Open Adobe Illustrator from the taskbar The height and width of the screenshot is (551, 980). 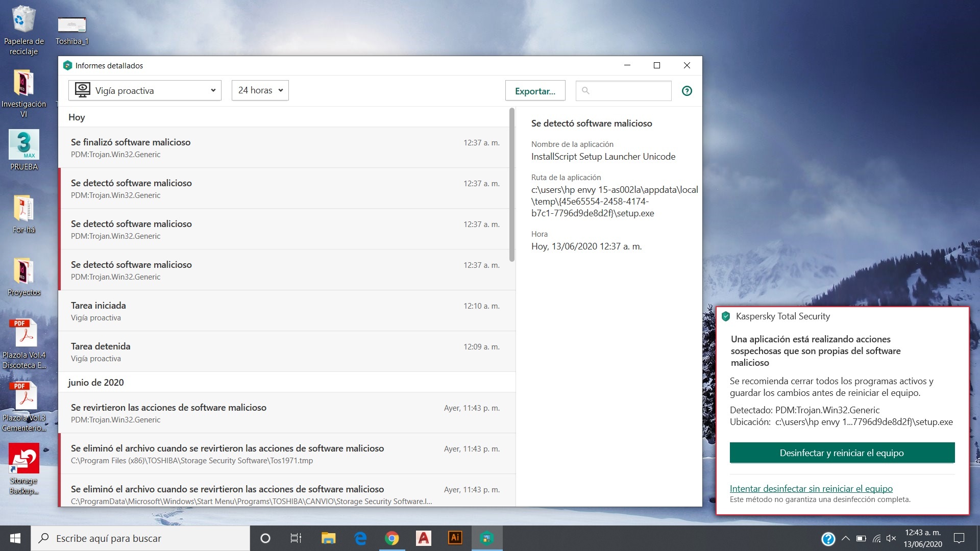[x=455, y=538]
